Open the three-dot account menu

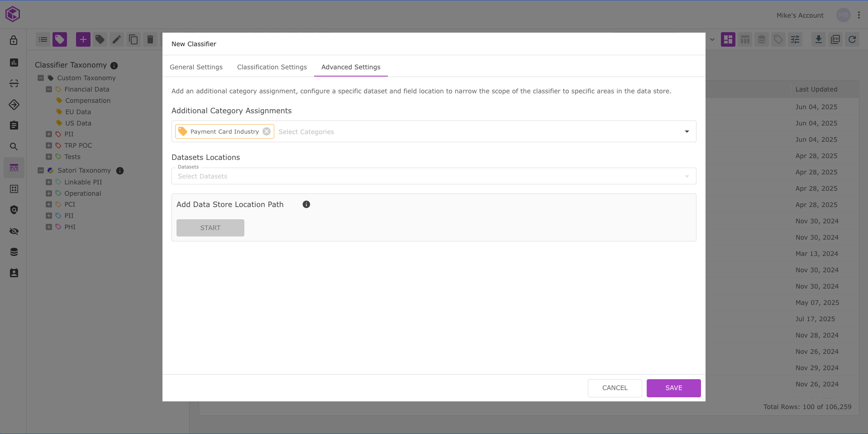859,15
